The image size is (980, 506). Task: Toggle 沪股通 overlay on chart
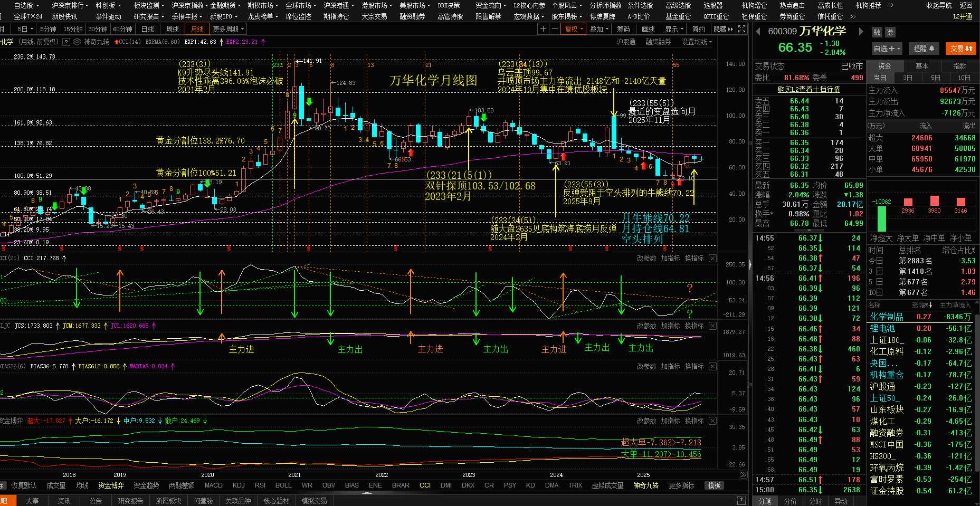[x=626, y=42]
